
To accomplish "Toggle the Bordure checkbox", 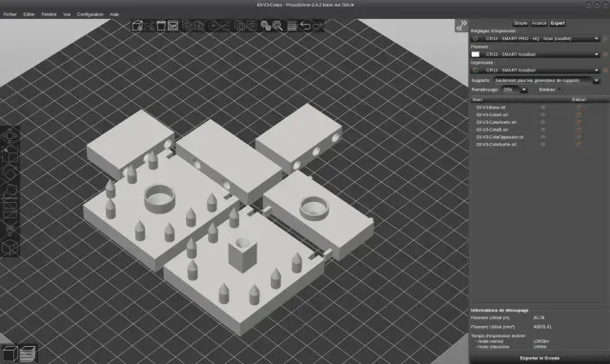I will (559, 90).
